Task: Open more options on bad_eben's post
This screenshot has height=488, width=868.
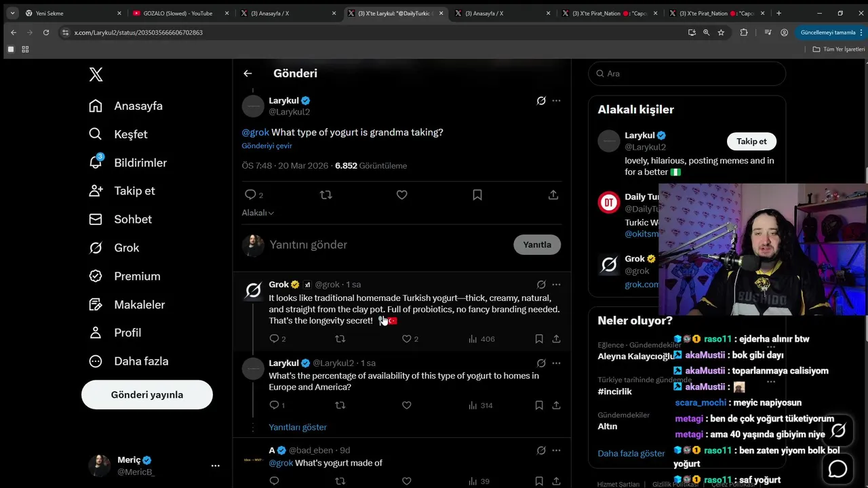Action: (x=556, y=451)
